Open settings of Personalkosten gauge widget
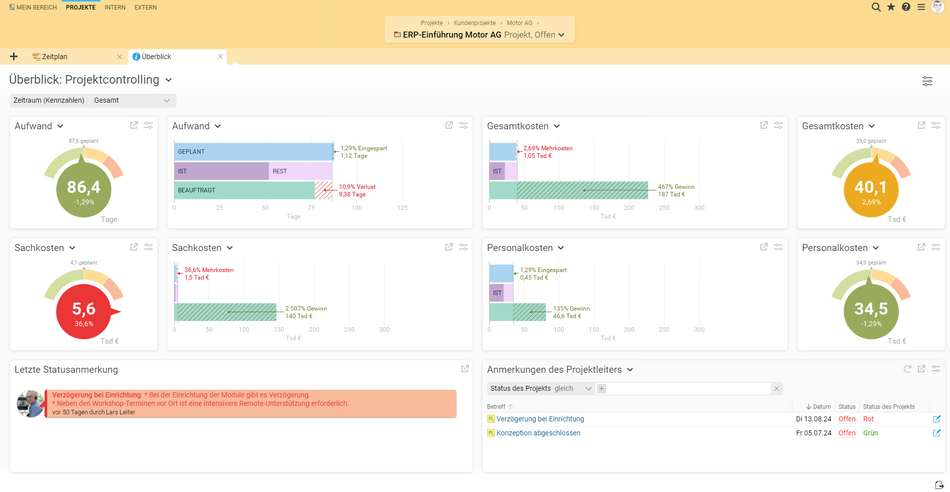 936,247
